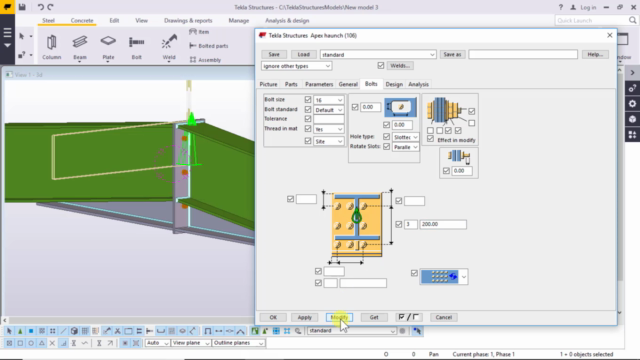Click the side pane components grid icon
Screen dimensions: 640x360
click(632, 135)
